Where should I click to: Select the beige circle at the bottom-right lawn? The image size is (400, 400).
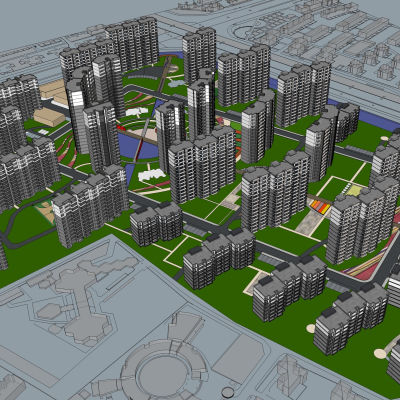point(380,354)
